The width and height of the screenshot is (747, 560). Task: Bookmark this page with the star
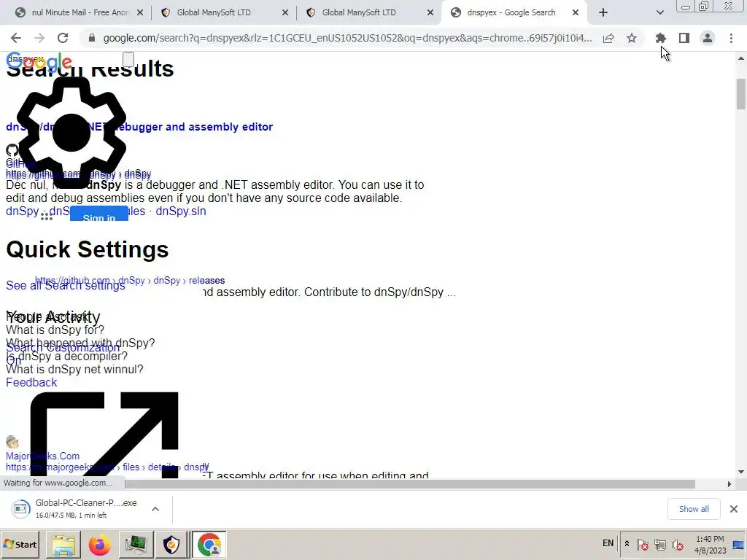tap(632, 38)
